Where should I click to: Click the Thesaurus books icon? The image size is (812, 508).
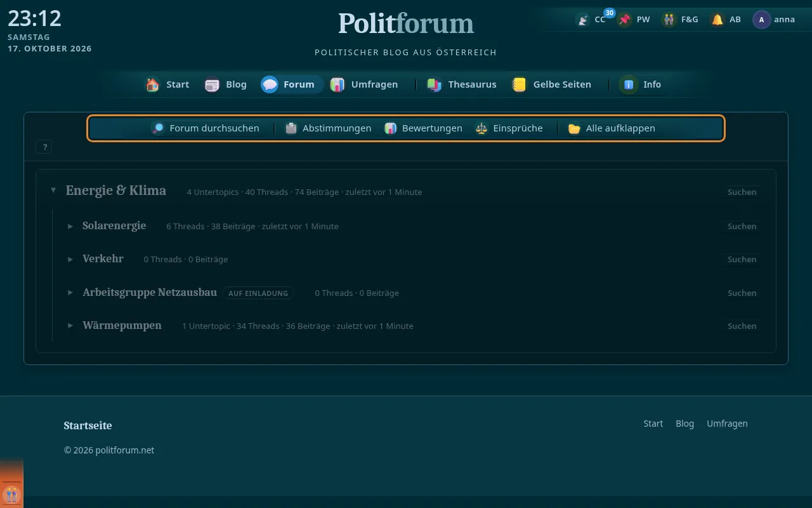click(x=434, y=84)
